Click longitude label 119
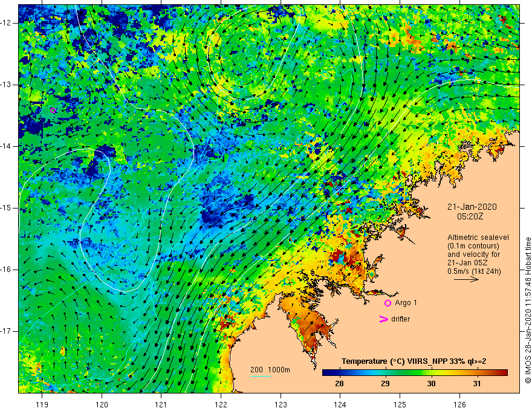Screen dimensions: 532x411 42,404
